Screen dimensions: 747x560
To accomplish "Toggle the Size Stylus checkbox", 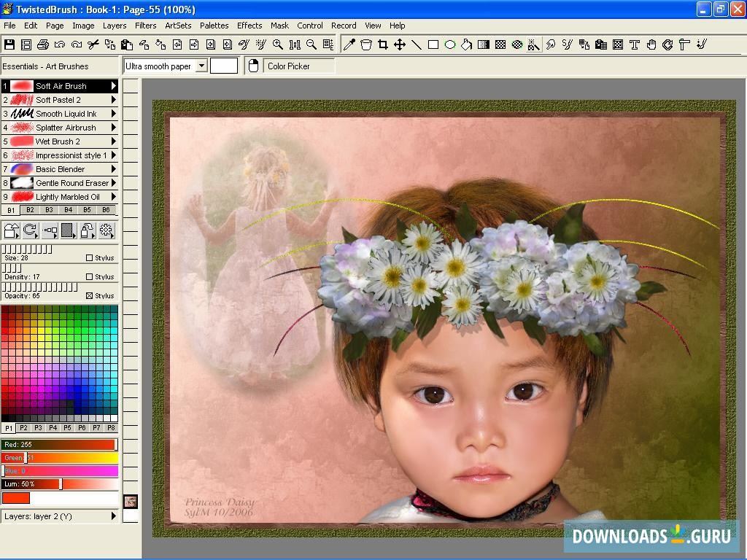I will click(x=89, y=257).
